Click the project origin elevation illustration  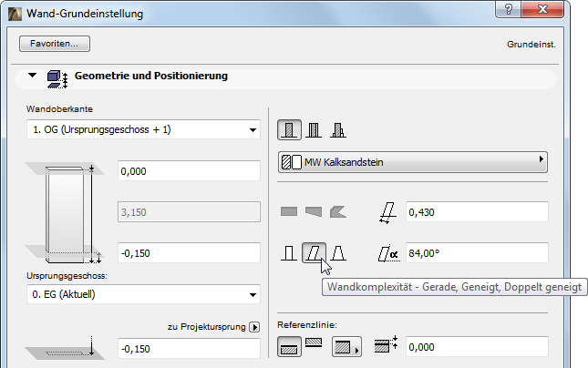tap(65, 348)
